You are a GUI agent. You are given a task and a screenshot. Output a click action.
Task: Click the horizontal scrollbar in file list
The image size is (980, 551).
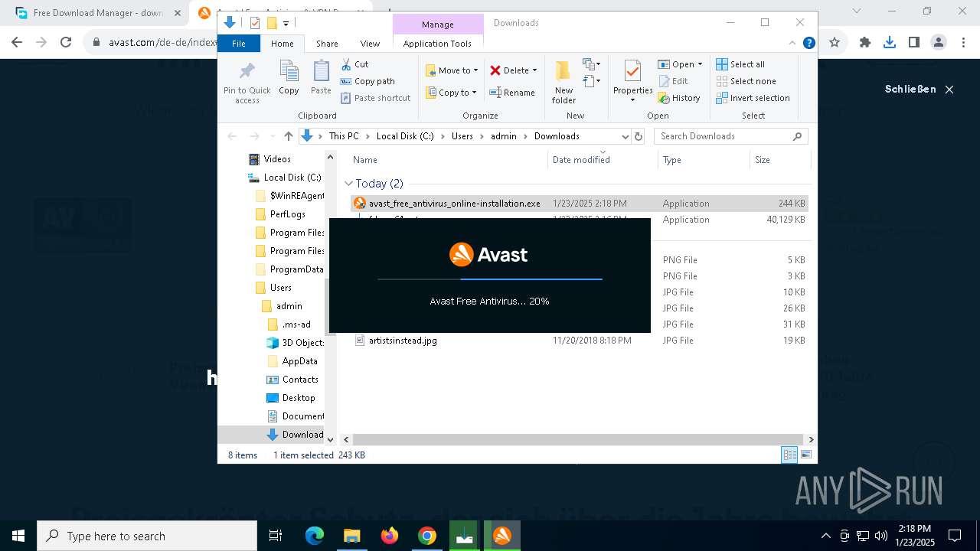click(x=579, y=439)
